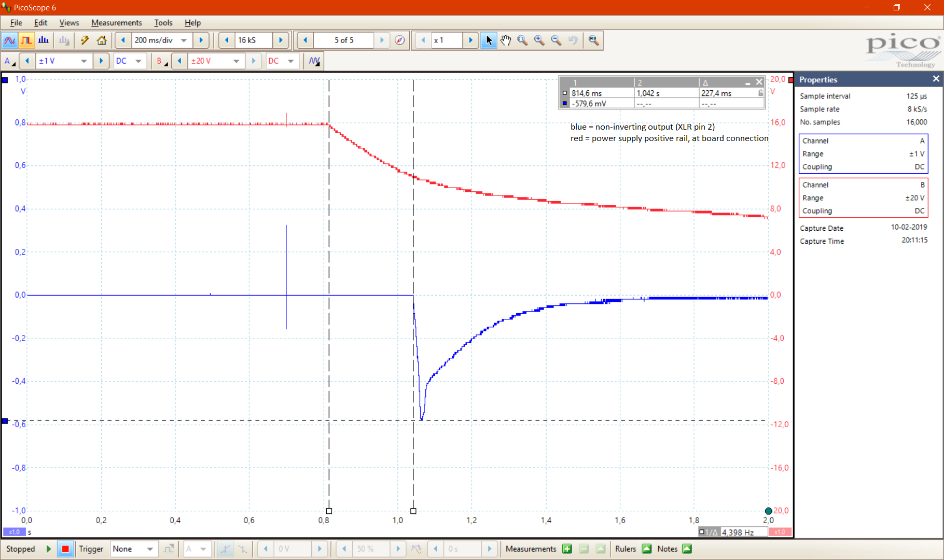
Task: Activate the marquee zoom tool
Action: 522,40
